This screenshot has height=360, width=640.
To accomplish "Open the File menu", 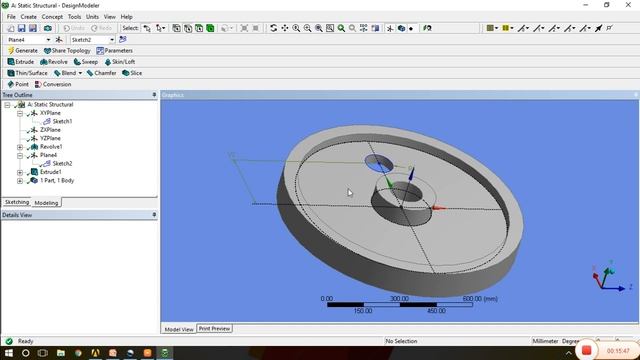I will [x=11, y=17].
